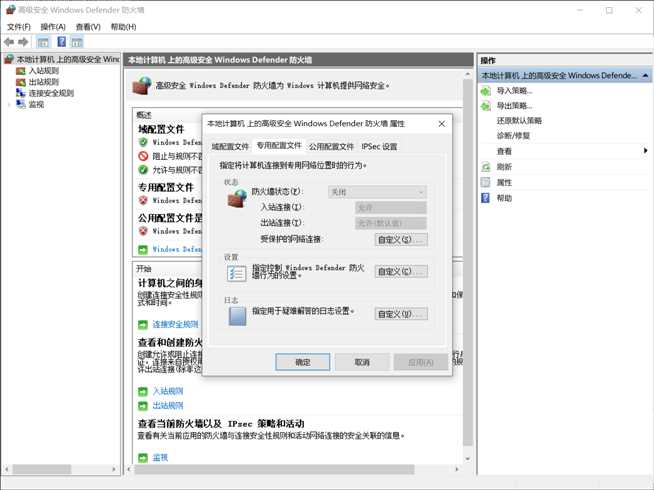Screen dimensions: 654x490
Task: Click 还原默认策略 in the actions pane
Action: [x=519, y=121]
